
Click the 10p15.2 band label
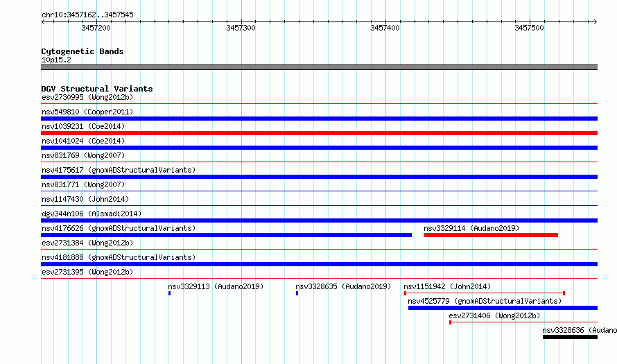point(56,60)
